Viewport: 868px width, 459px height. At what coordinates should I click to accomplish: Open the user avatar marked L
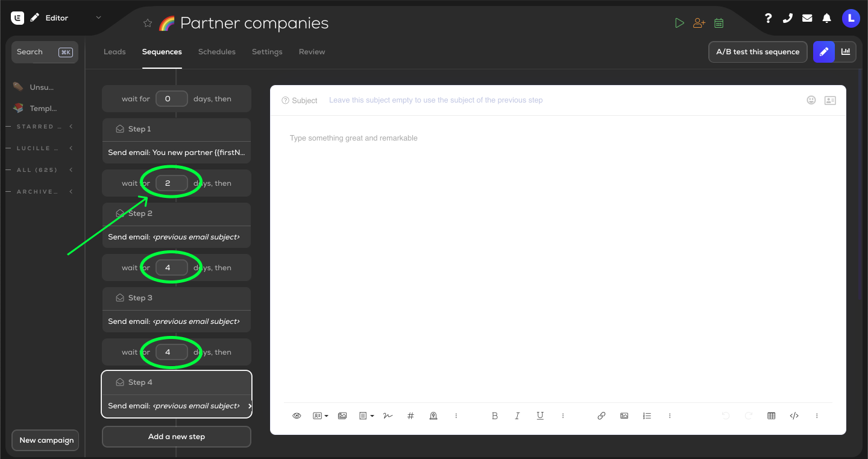[x=851, y=18]
